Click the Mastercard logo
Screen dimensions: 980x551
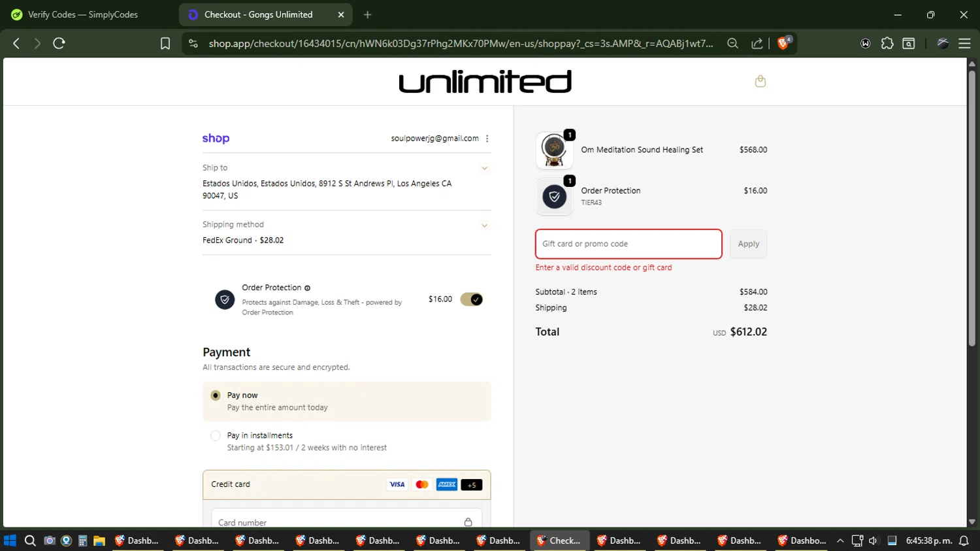tap(422, 484)
